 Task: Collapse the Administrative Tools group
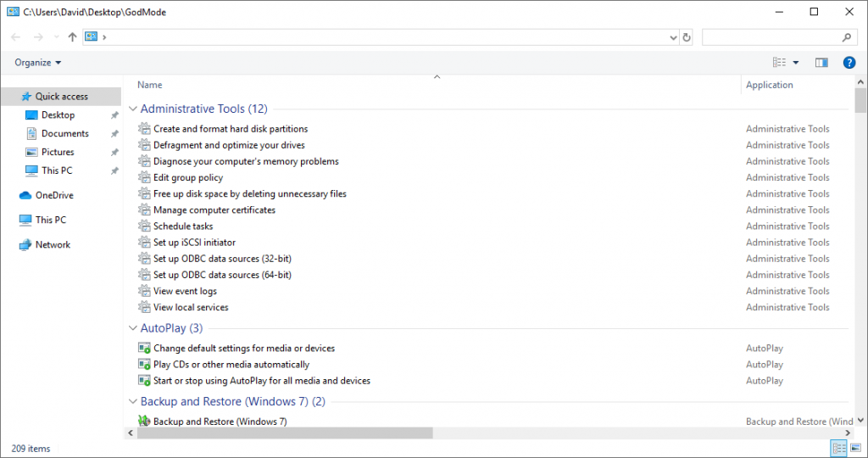(133, 109)
